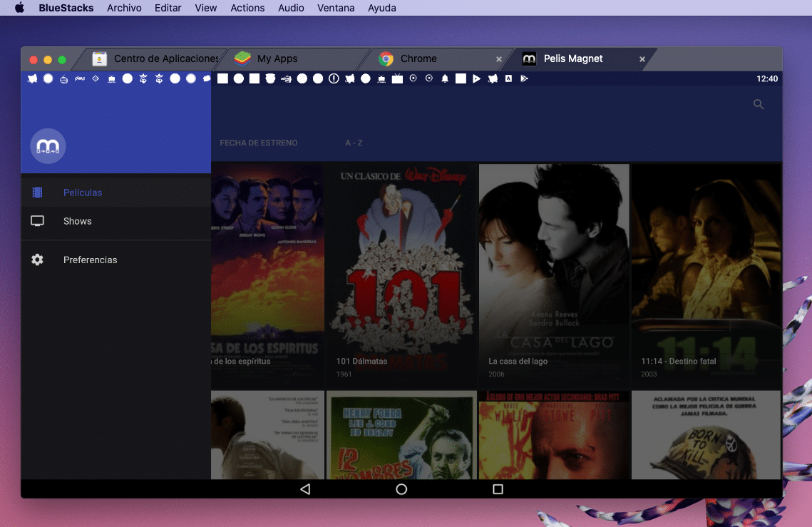Viewport: 812px width, 527px height.
Task: Open the Actions menu
Action: click(x=247, y=8)
